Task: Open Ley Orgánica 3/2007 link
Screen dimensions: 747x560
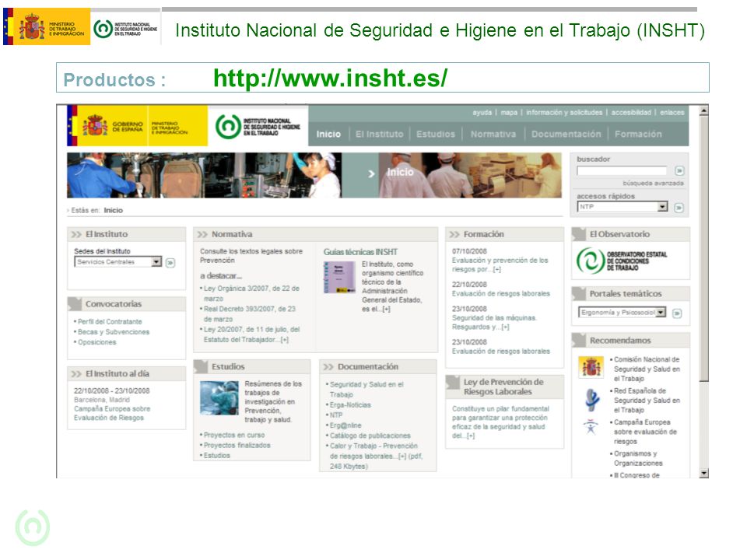Action: pyautogui.click(x=251, y=293)
